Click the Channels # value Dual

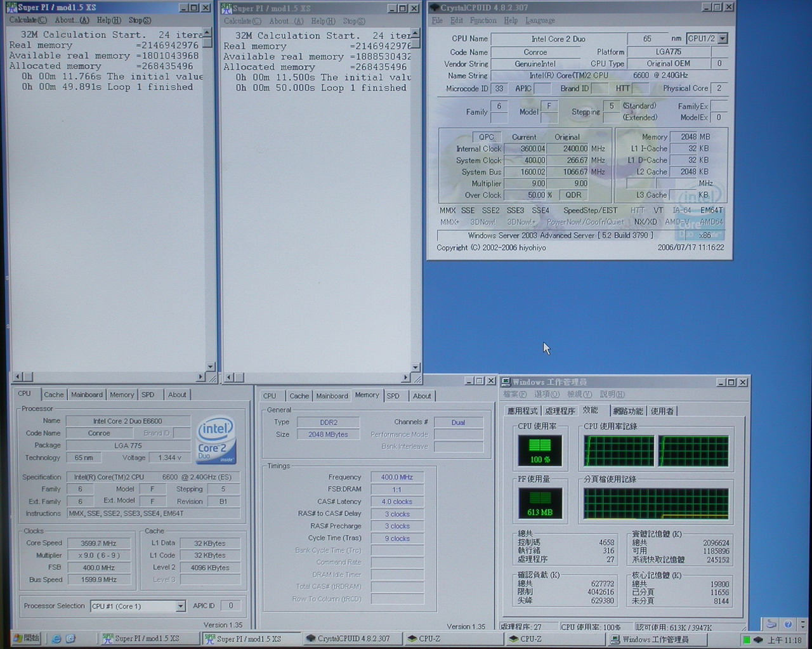click(459, 423)
